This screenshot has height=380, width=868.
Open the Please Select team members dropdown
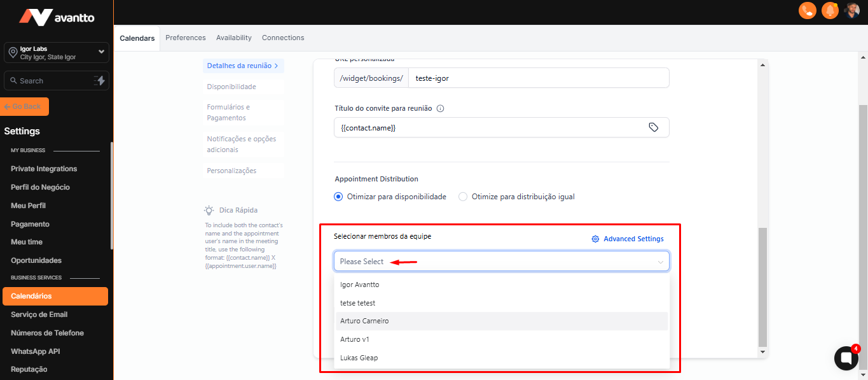501,262
